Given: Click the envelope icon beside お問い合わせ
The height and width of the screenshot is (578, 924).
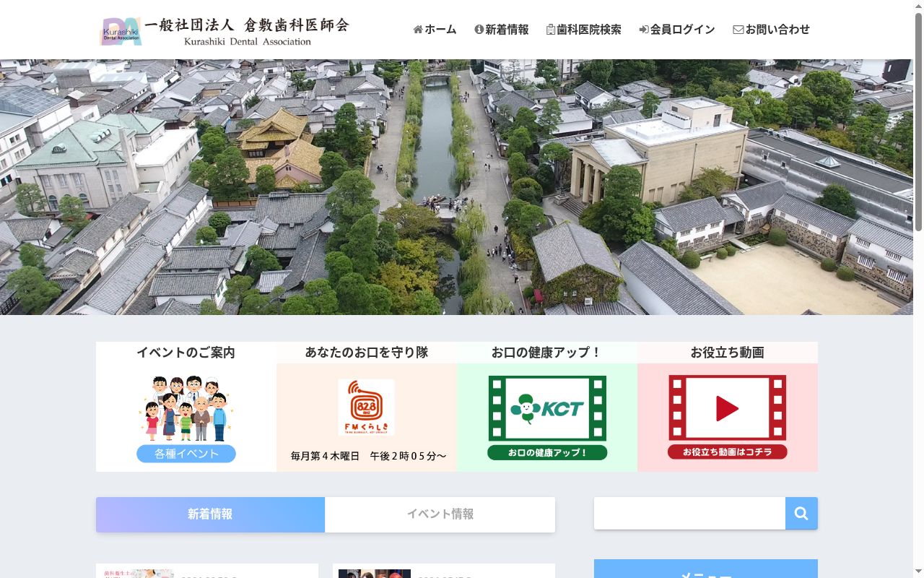Looking at the screenshot, I should [738, 30].
